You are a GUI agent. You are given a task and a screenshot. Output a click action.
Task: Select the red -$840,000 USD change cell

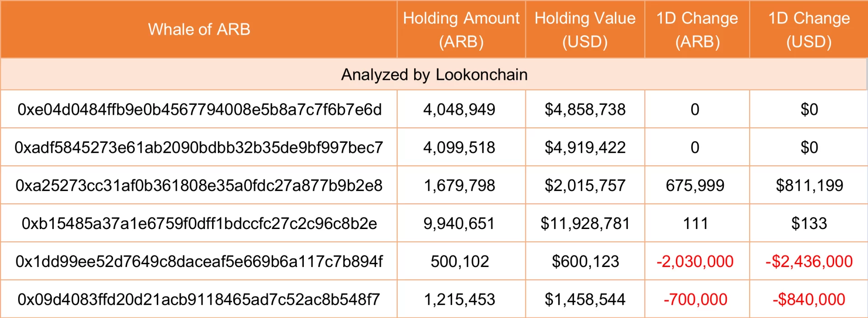click(809, 299)
